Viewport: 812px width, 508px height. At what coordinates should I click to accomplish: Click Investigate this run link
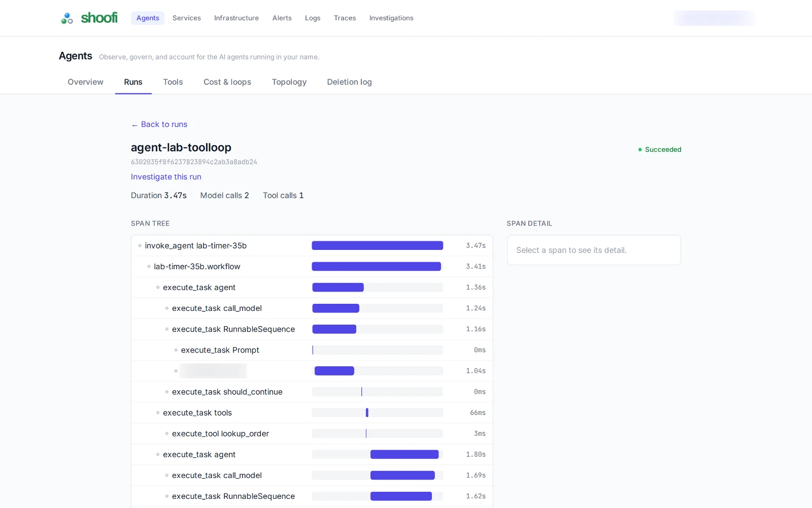(166, 177)
